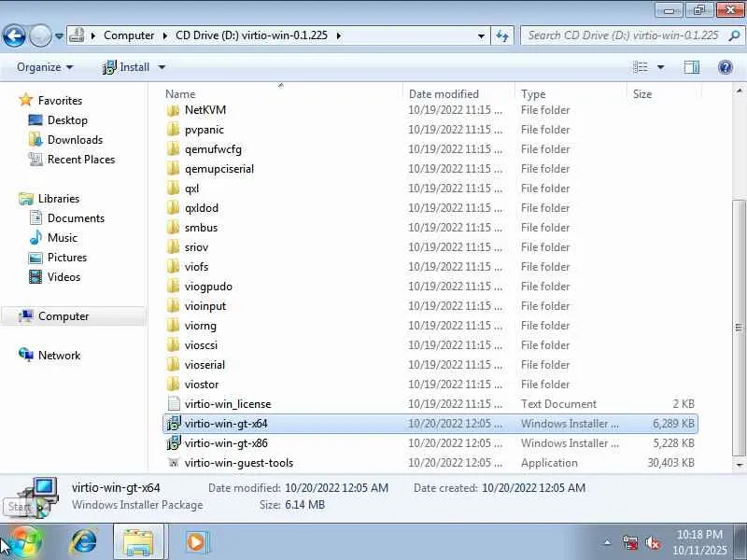Screen dimensions: 747x560
Task: Open Downloads in the navigation pane
Action: (76, 139)
